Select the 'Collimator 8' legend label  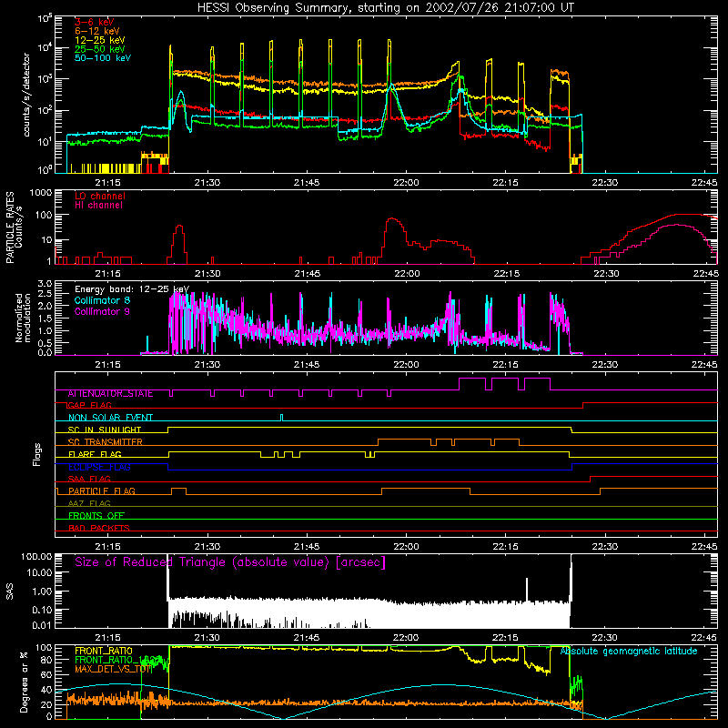(x=102, y=300)
